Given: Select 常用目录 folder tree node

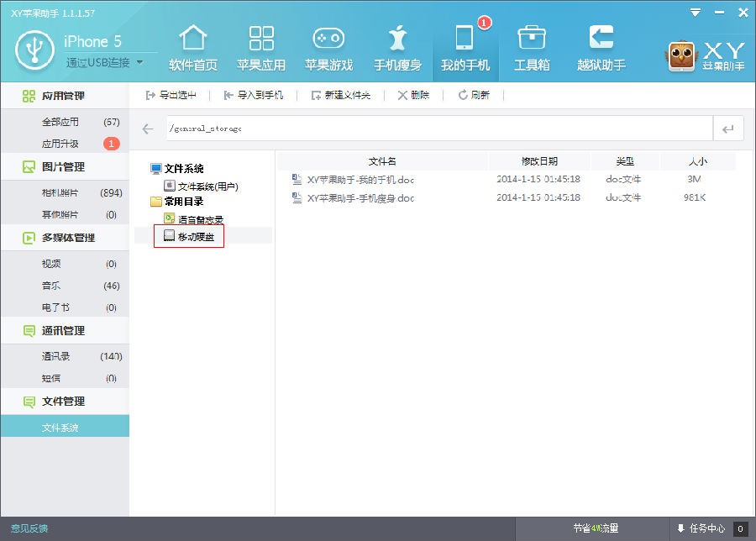Looking at the screenshot, I should (x=177, y=202).
